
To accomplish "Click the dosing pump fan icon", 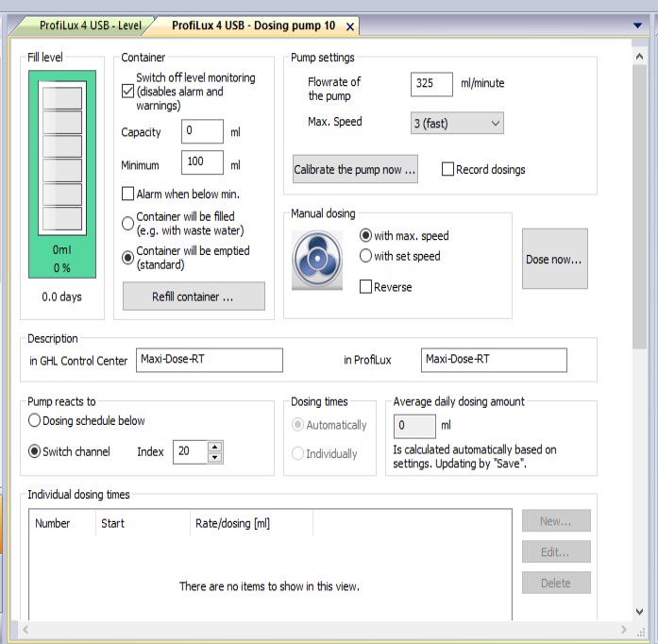I will tap(317, 260).
